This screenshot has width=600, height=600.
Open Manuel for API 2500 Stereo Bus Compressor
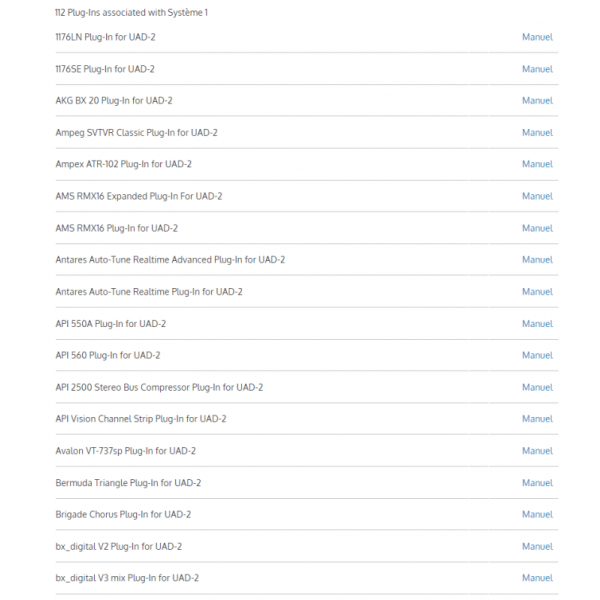click(537, 388)
